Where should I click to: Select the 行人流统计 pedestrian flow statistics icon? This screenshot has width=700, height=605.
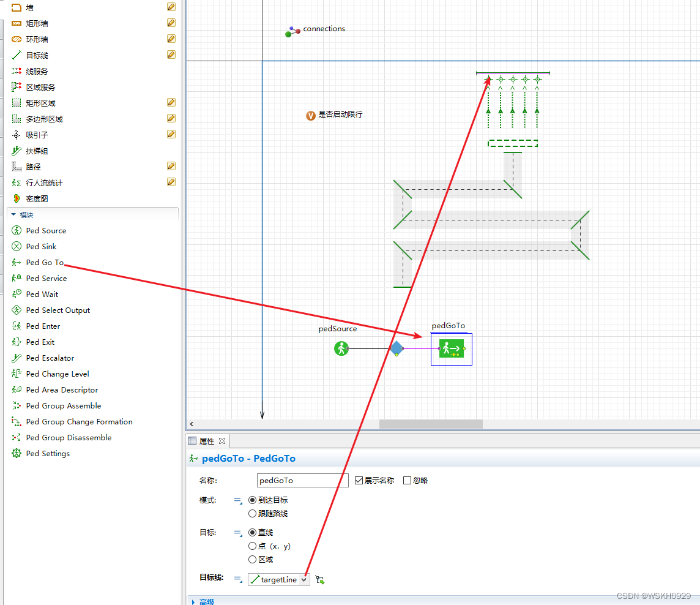[17, 182]
